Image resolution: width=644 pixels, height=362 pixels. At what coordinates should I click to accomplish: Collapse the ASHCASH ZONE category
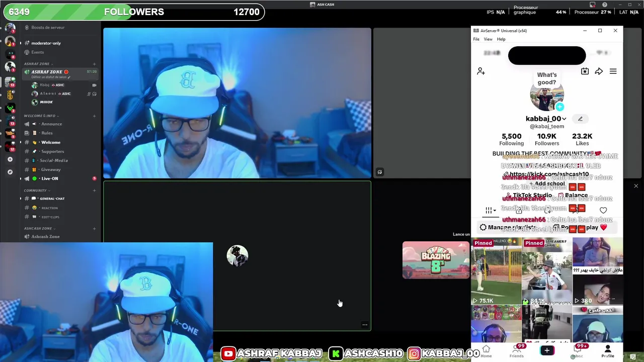tap(39, 229)
